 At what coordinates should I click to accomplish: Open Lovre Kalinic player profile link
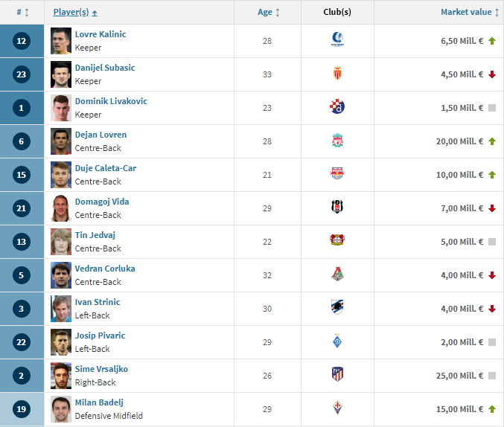pos(101,34)
